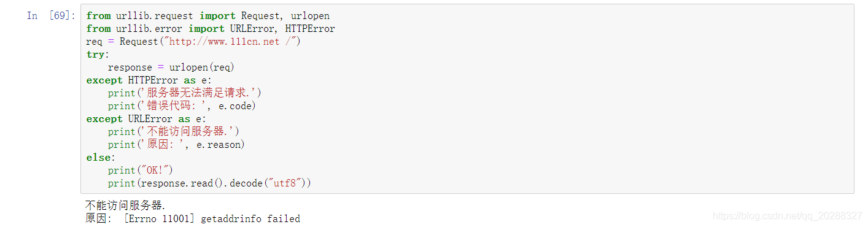Click the urlopen name in the first import
Image resolution: width=868 pixels, height=227 pixels.
point(310,16)
